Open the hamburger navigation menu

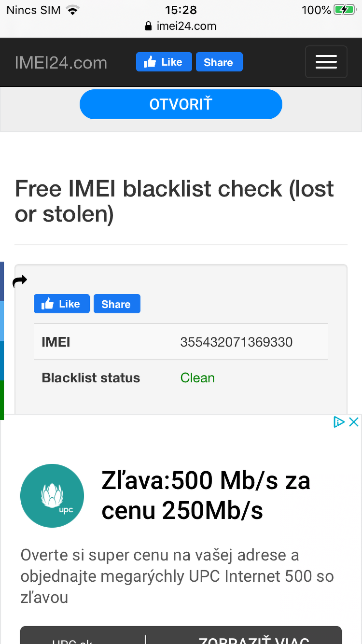click(x=326, y=62)
